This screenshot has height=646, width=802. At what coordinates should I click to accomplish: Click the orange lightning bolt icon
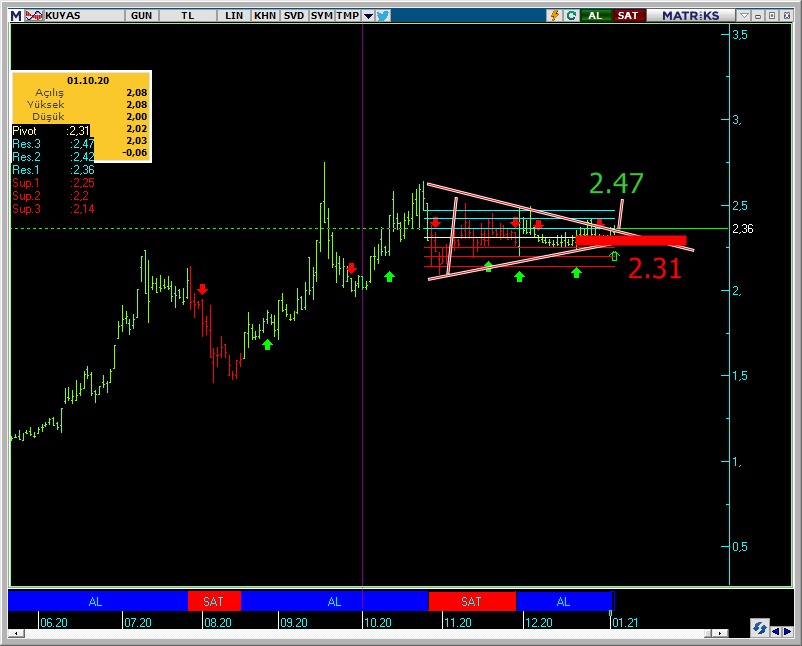pyautogui.click(x=554, y=16)
